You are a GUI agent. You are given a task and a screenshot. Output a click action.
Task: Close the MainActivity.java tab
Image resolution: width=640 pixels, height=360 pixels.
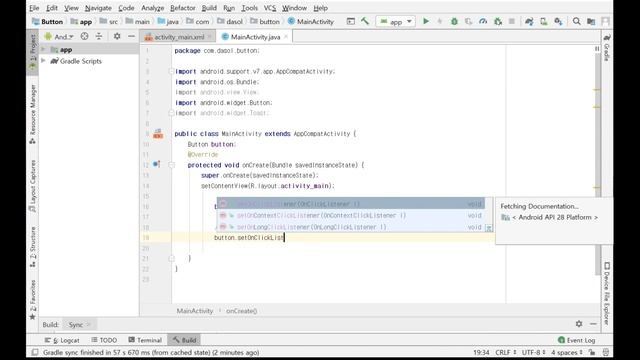(286, 37)
